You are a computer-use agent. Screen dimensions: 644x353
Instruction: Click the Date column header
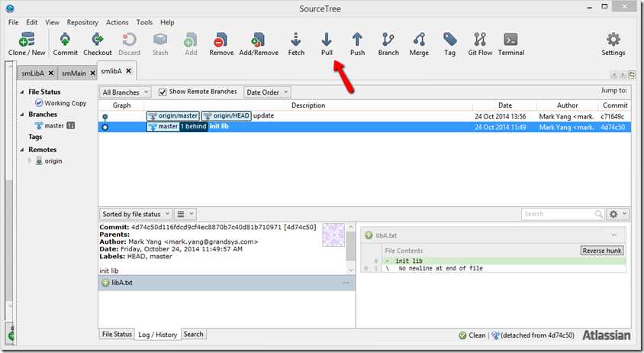point(505,105)
